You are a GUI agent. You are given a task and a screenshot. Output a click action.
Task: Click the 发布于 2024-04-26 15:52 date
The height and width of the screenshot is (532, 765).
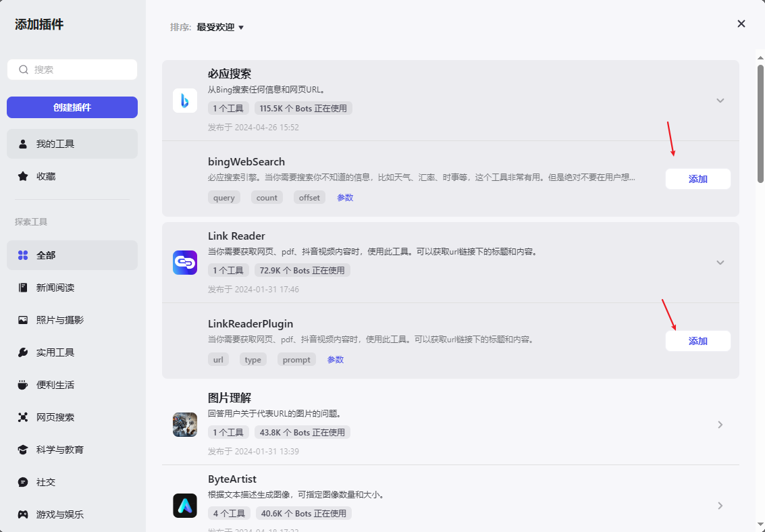253,128
